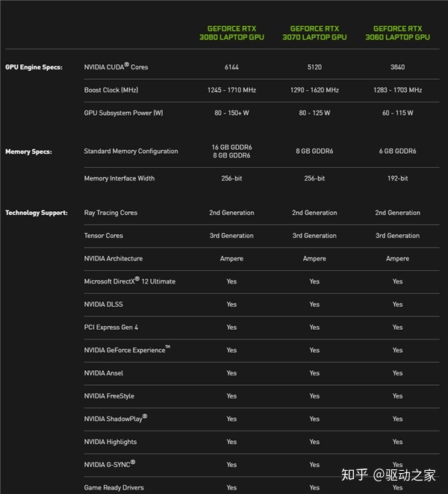
Task: Select the NVIDIA GeForce Experience label
Action: pos(127,350)
